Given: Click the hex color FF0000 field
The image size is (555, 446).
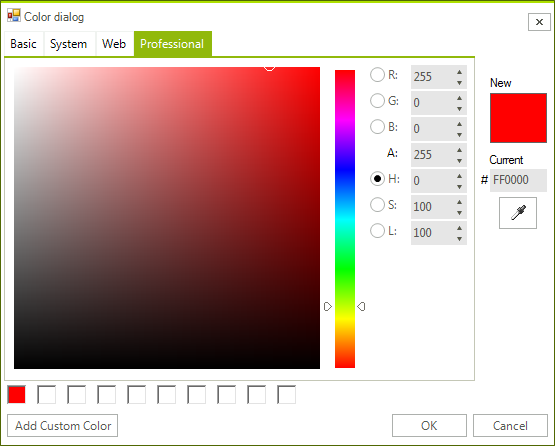Looking at the screenshot, I should pyautogui.click(x=518, y=180).
